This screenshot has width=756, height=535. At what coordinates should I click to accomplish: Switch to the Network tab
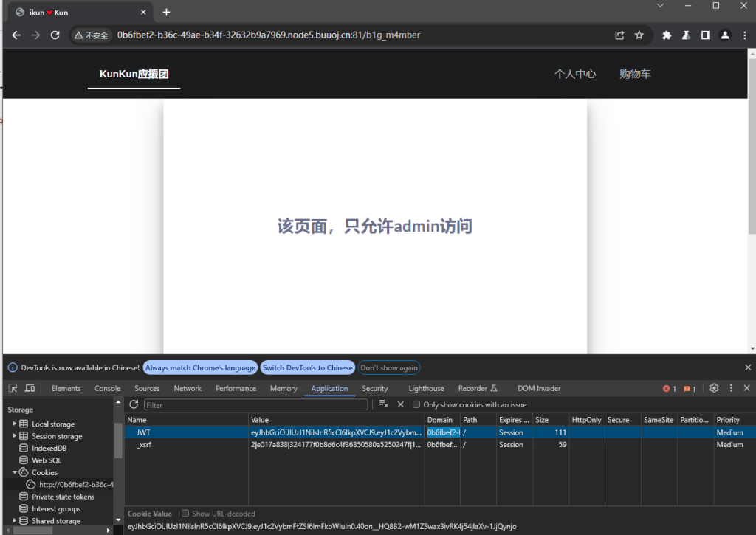click(x=188, y=388)
